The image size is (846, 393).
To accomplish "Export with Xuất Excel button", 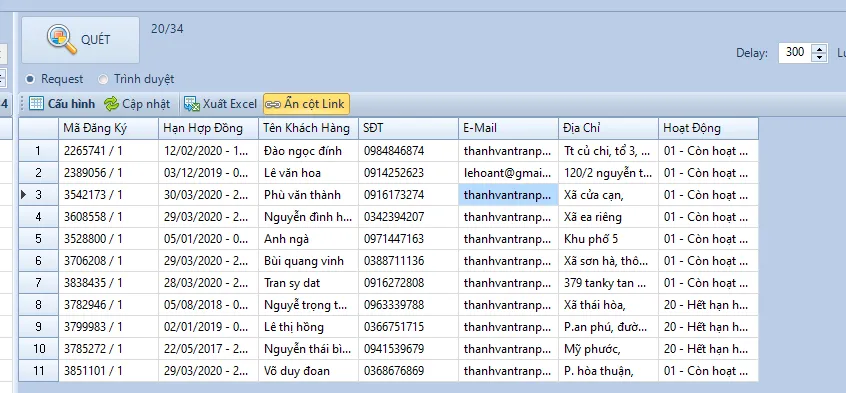I will (x=221, y=104).
